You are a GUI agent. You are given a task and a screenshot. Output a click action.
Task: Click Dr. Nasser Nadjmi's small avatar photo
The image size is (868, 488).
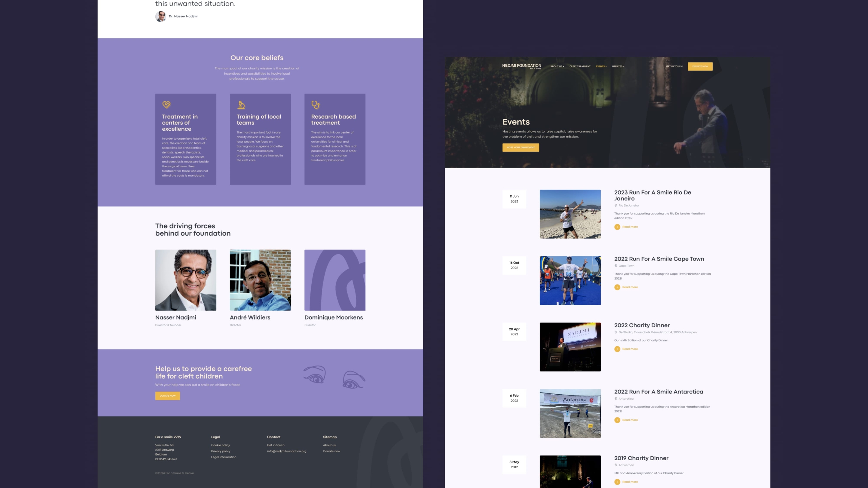point(160,16)
